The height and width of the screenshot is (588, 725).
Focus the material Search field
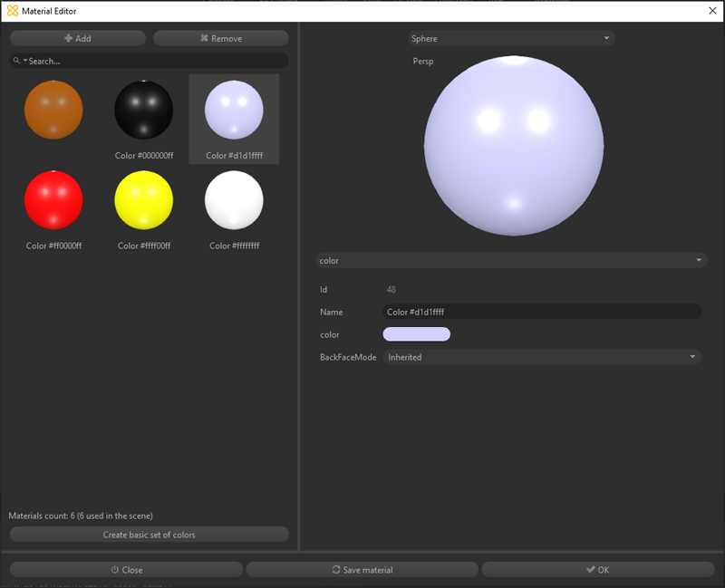pos(150,61)
